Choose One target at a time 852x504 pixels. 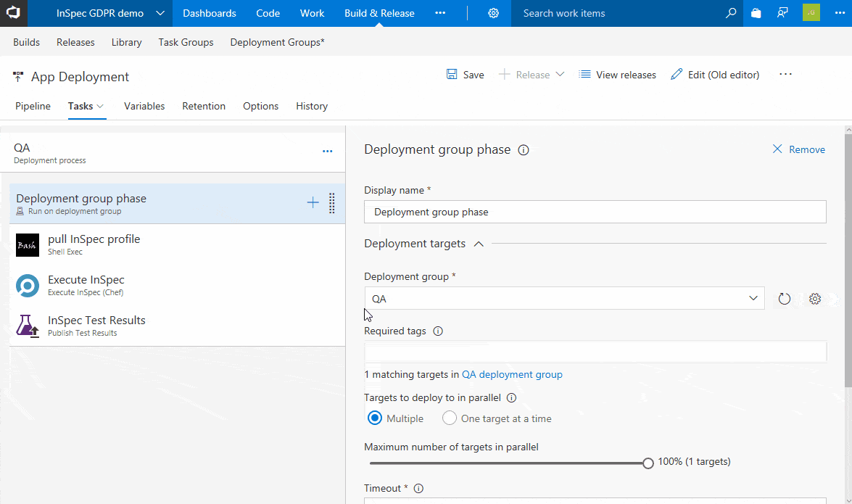click(450, 418)
